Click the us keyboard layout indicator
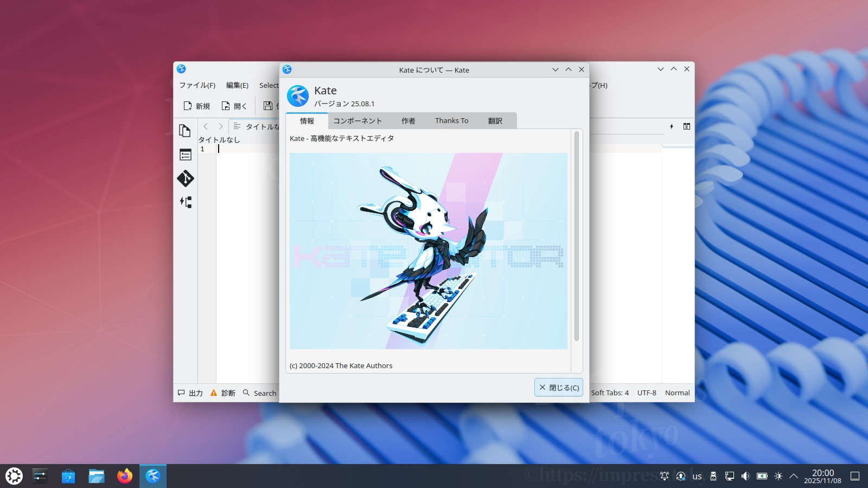The height and width of the screenshot is (488, 868). [697, 476]
